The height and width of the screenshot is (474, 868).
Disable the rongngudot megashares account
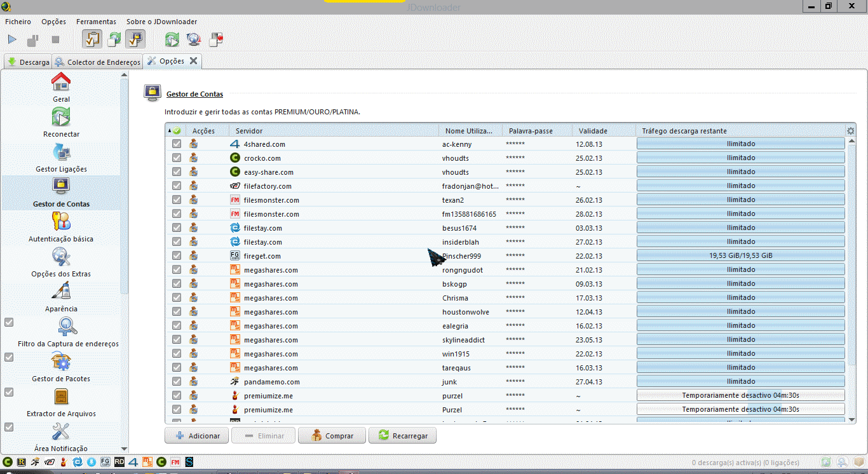(x=177, y=270)
